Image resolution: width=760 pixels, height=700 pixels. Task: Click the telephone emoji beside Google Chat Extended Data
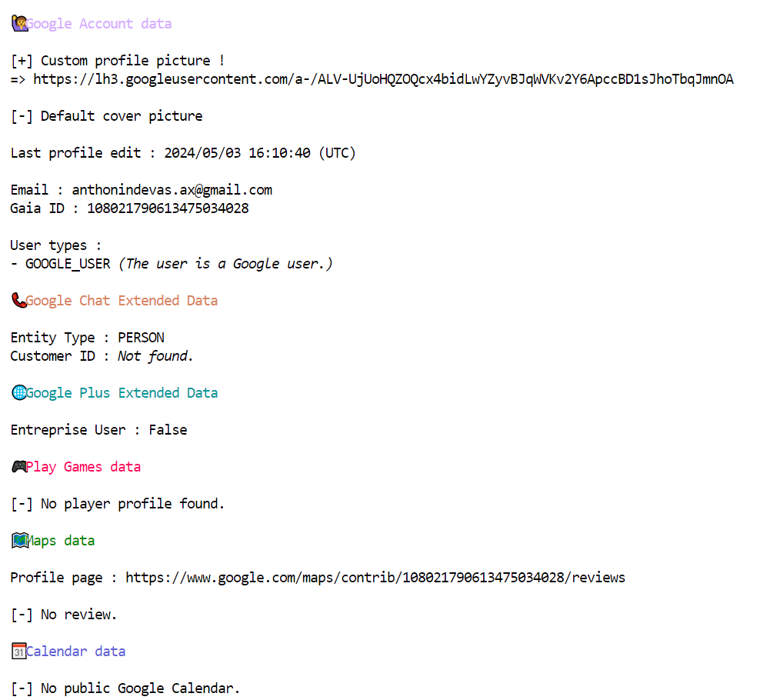click(19, 301)
